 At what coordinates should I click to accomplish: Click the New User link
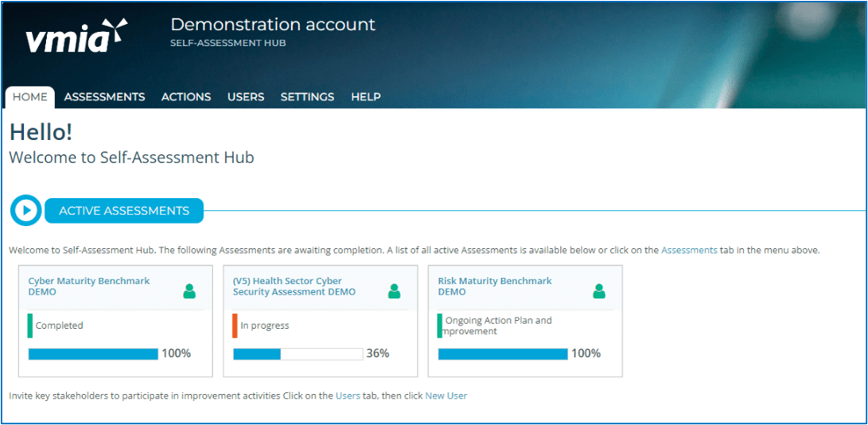pos(446,396)
